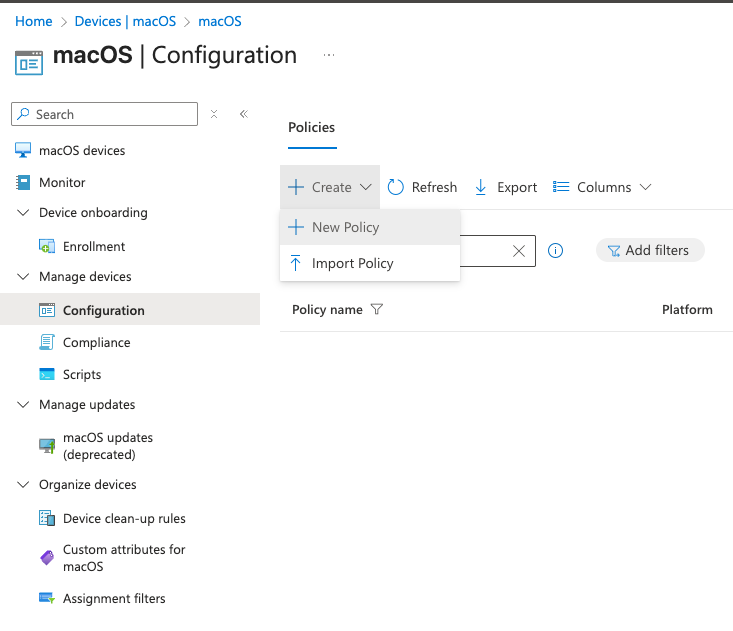The width and height of the screenshot is (733, 631).
Task: Refresh the policies list
Action: (x=422, y=187)
